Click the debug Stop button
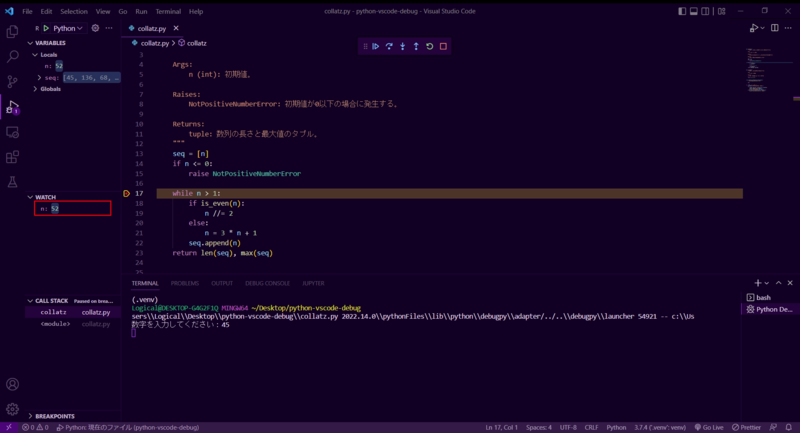Viewport: 800px width, 433px height. coord(443,46)
